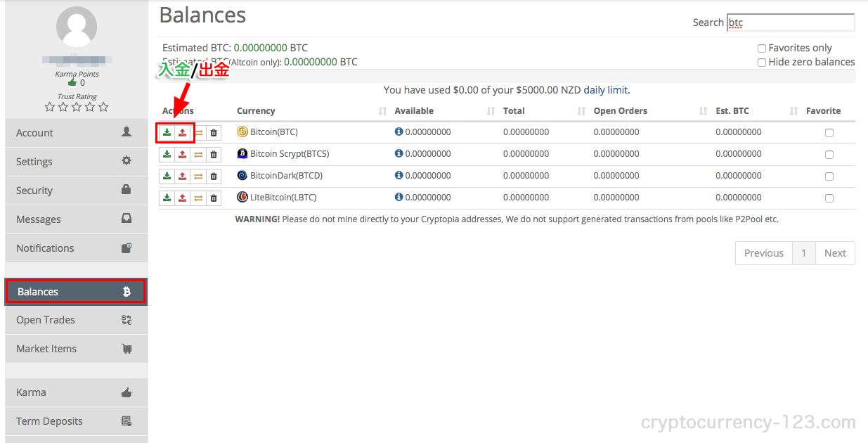868x443 pixels.
Task: Click the Favorite column header
Action: 824,111
